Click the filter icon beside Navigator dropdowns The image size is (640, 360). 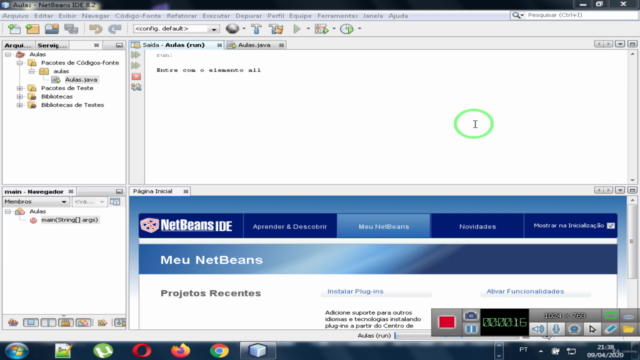tap(115, 202)
